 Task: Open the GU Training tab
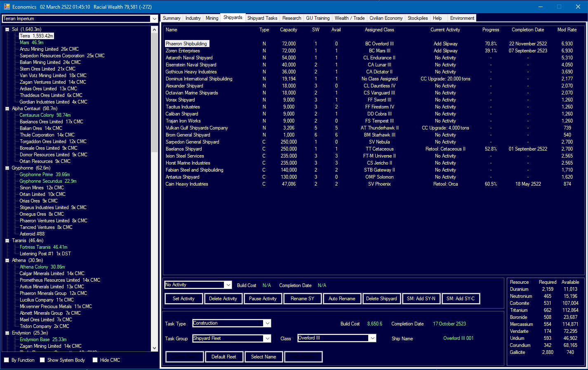click(x=318, y=18)
